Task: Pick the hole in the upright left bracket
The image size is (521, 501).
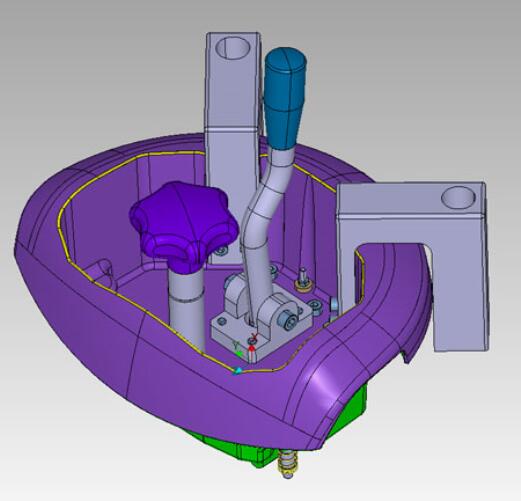Action: coord(233,48)
